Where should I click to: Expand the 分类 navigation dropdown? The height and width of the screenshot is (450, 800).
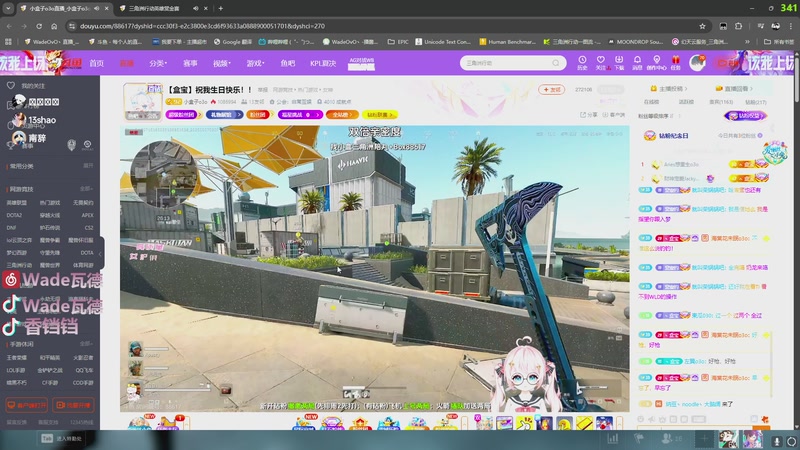(158, 63)
